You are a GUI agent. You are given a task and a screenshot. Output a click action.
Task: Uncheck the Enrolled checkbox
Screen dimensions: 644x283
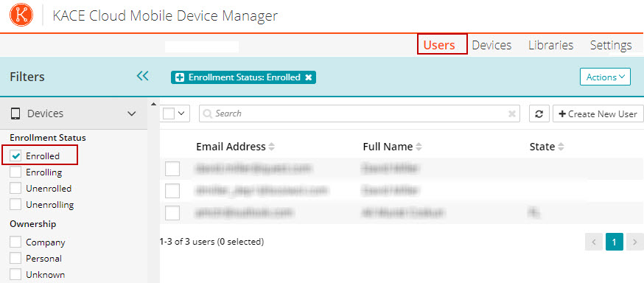click(x=15, y=156)
